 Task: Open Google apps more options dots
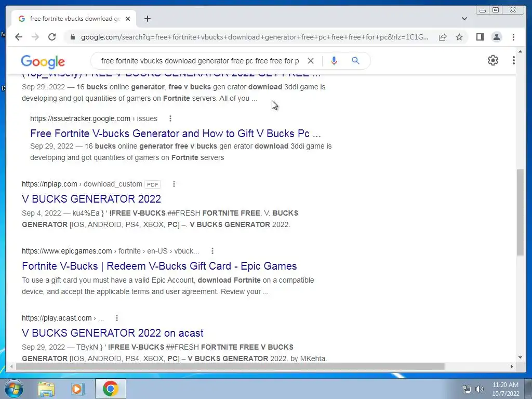(514, 60)
